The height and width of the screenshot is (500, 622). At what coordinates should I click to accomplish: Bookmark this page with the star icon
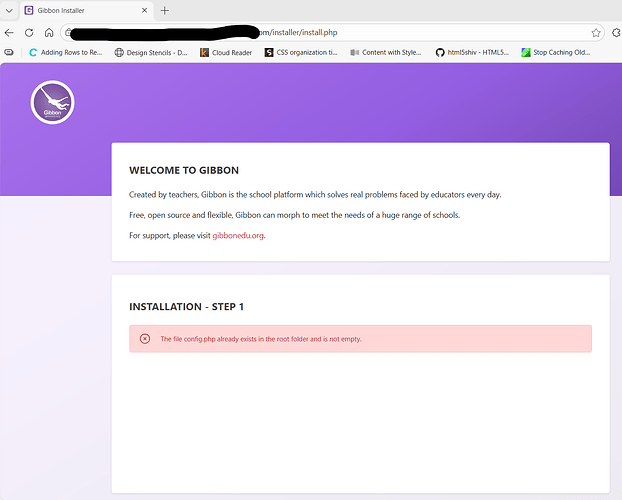pos(596,32)
